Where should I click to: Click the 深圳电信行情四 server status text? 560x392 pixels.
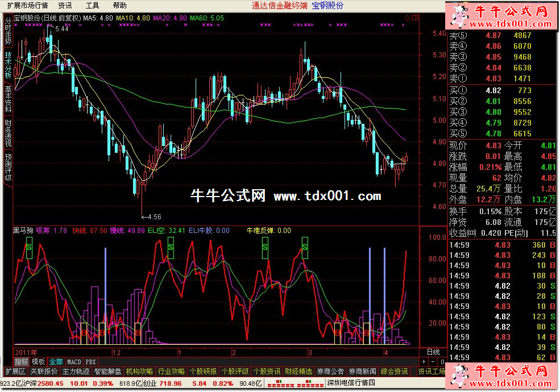(x=351, y=383)
